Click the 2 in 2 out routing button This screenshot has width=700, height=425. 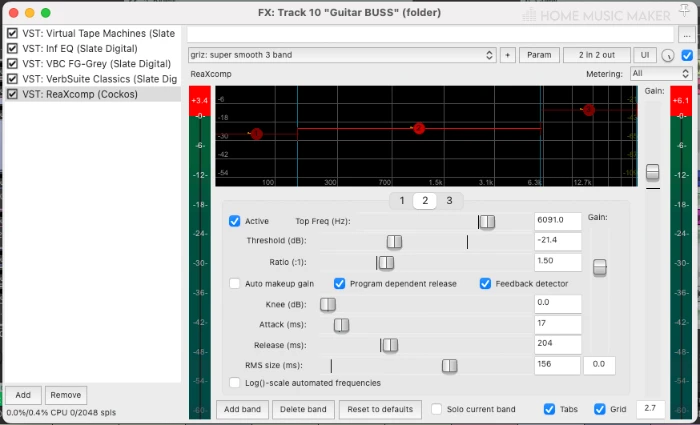tap(597, 55)
